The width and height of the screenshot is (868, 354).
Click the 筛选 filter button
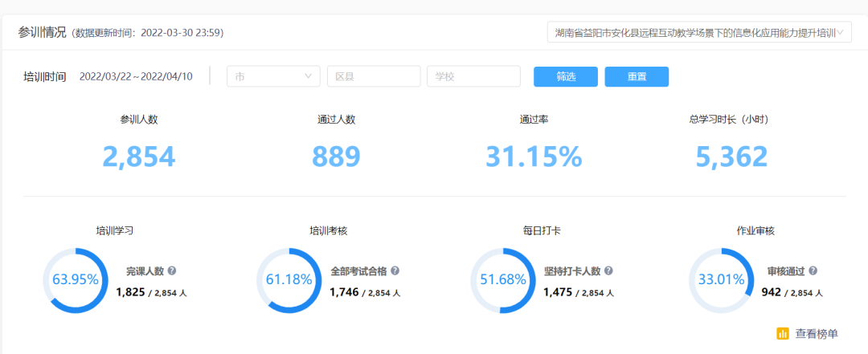pyautogui.click(x=566, y=76)
